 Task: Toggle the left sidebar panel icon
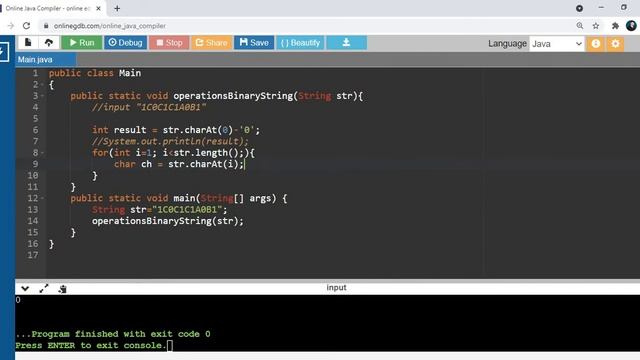tap(4, 52)
